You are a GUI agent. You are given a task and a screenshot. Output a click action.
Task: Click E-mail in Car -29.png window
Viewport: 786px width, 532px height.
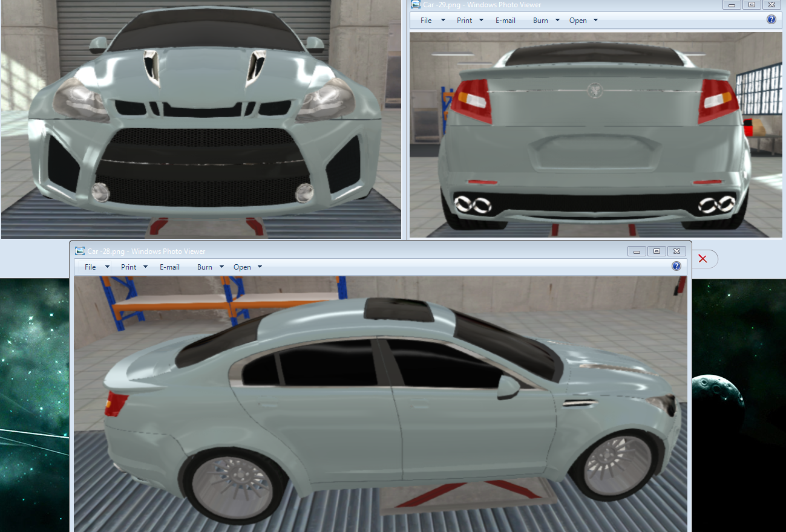click(x=505, y=20)
